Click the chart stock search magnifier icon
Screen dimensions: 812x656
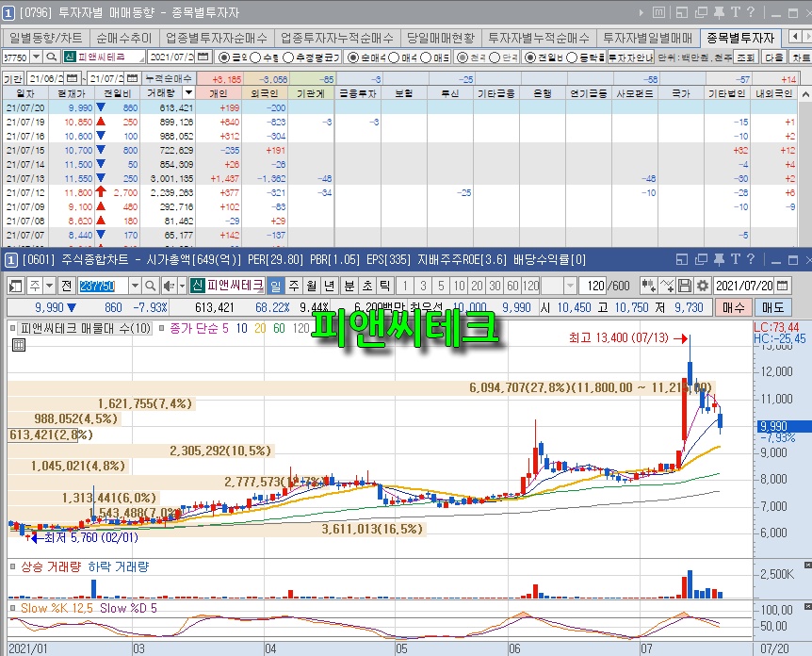pyautogui.click(x=150, y=286)
